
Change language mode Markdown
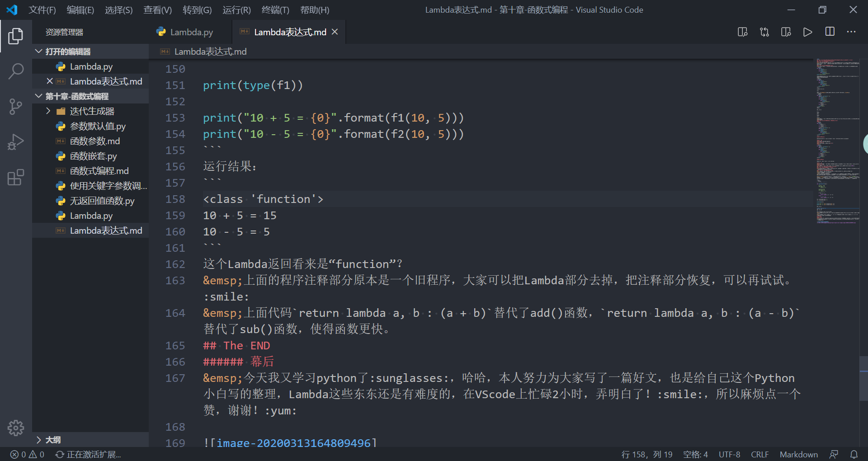(x=798, y=454)
